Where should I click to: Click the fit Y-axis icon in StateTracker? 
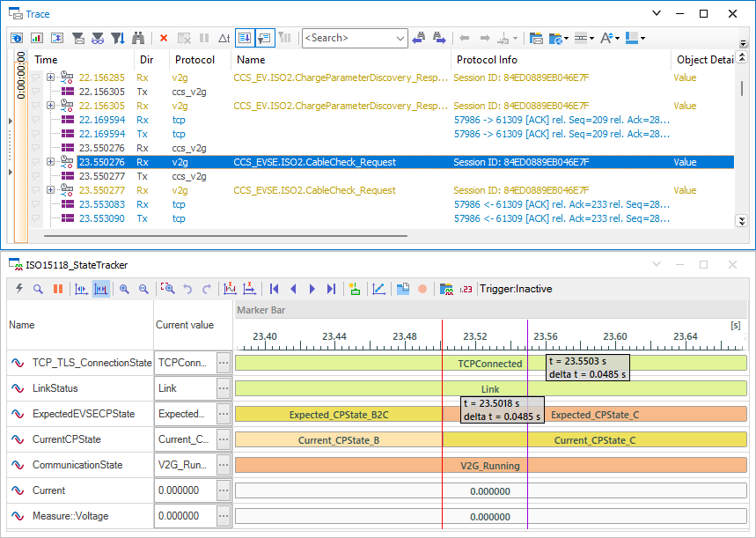coord(230,289)
